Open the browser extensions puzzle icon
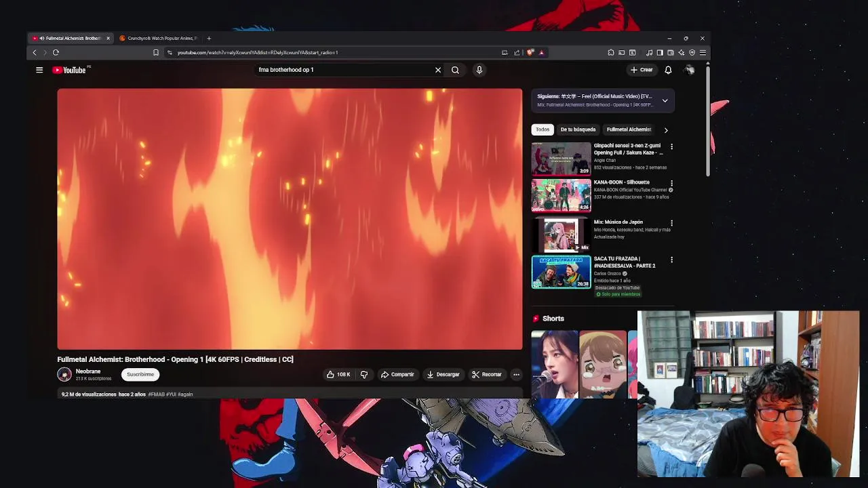The width and height of the screenshot is (868, 488). click(x=611, y=52)
